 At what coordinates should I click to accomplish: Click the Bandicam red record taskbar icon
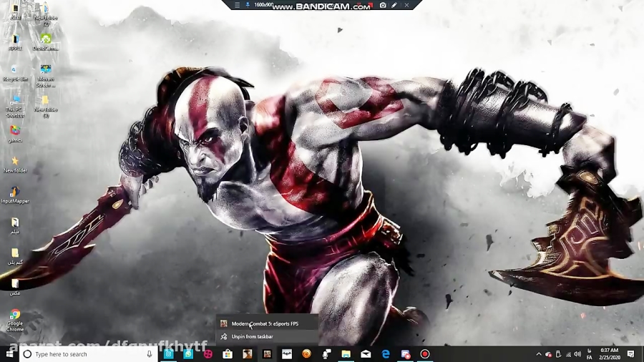425,354
